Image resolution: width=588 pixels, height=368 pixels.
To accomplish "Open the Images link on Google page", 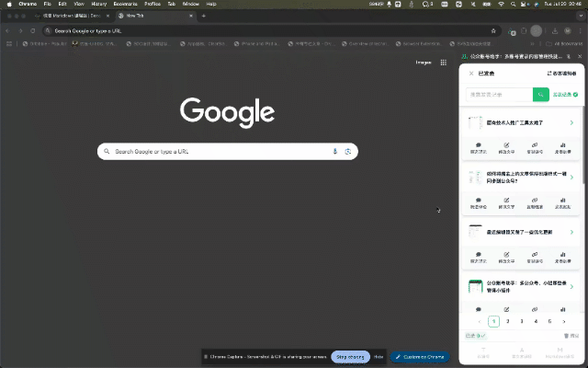I will (x=424, y=63).
